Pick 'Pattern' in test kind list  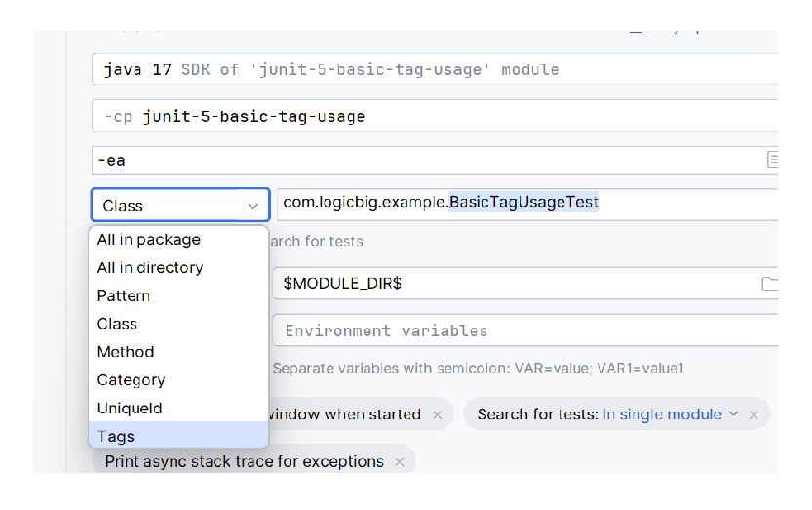124,296
